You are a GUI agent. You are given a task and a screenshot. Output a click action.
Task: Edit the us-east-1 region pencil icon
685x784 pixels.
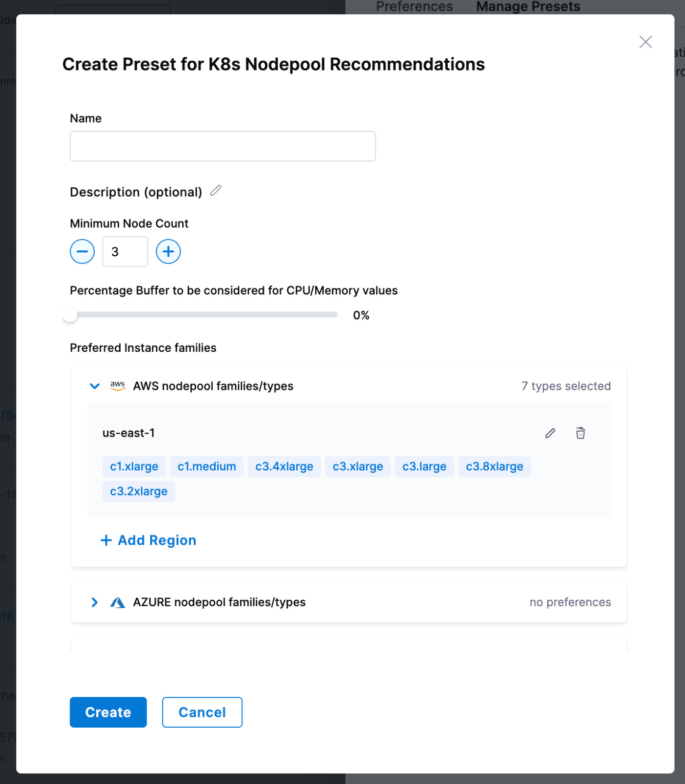click(550, 433)
